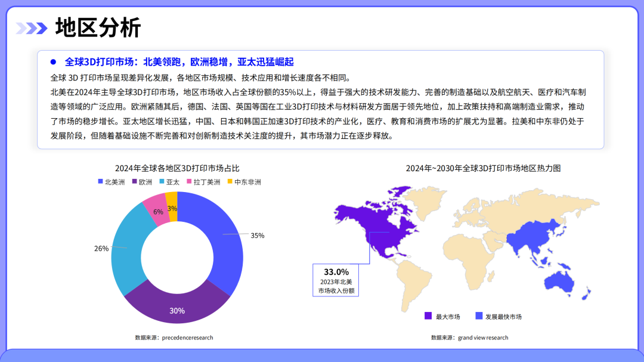
Task: Click the paragraph line starting 全球 3D 打印市场呈现差异化
Action: click(x=201, y=78)
